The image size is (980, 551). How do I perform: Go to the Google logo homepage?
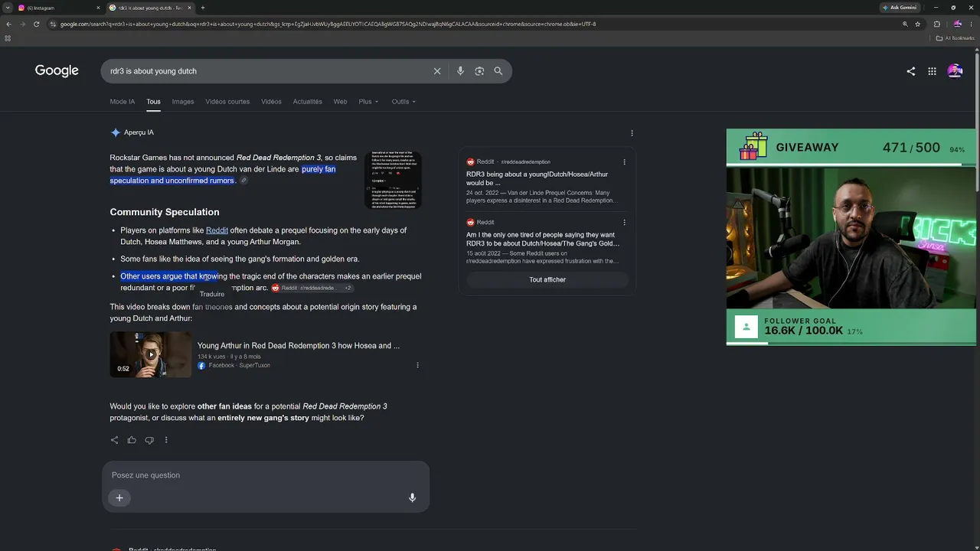coord(57,71)
